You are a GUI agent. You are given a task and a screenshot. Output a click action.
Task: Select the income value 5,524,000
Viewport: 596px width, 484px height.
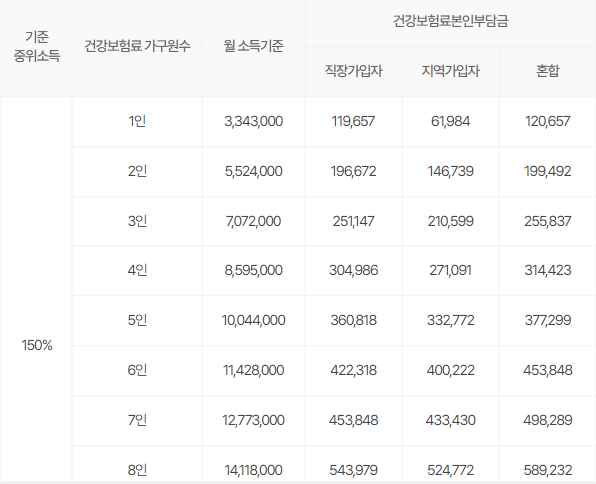[254, 171]
